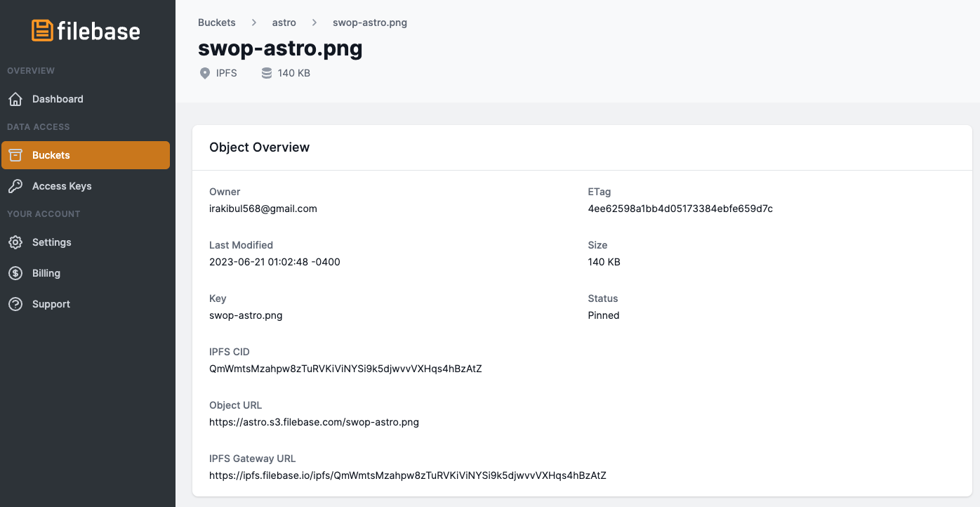Click the IPFS CID field label
980x507 pixels.
pos(230,352)
